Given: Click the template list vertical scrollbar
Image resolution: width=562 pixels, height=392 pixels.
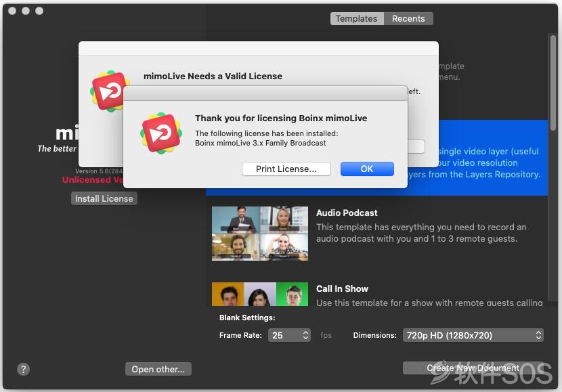Looking at the screenshot, I should coord(553,83).
